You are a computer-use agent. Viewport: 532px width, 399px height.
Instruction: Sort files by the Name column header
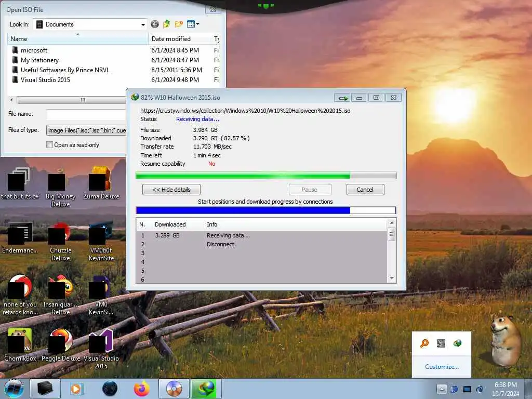78,38
